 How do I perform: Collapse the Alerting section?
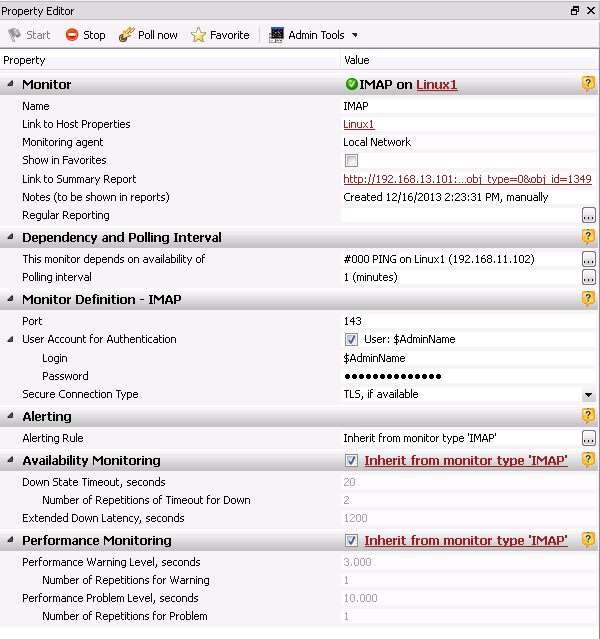(x=11, y=416)
